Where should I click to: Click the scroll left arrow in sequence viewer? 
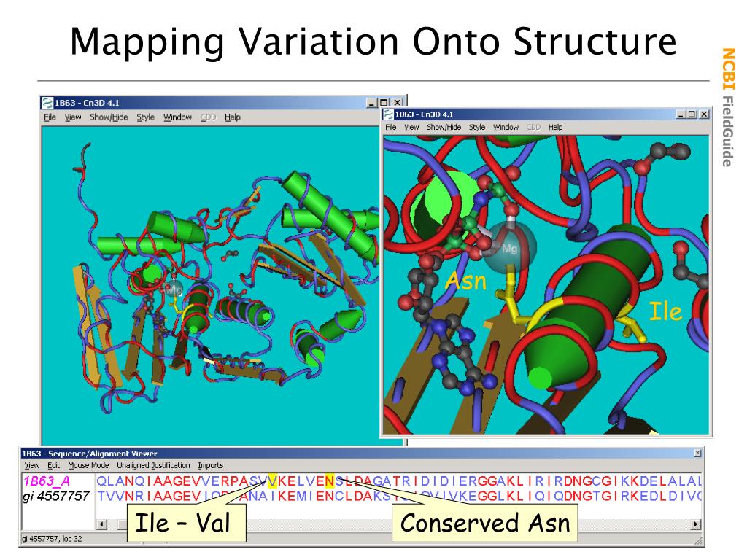tap(102, 524)
